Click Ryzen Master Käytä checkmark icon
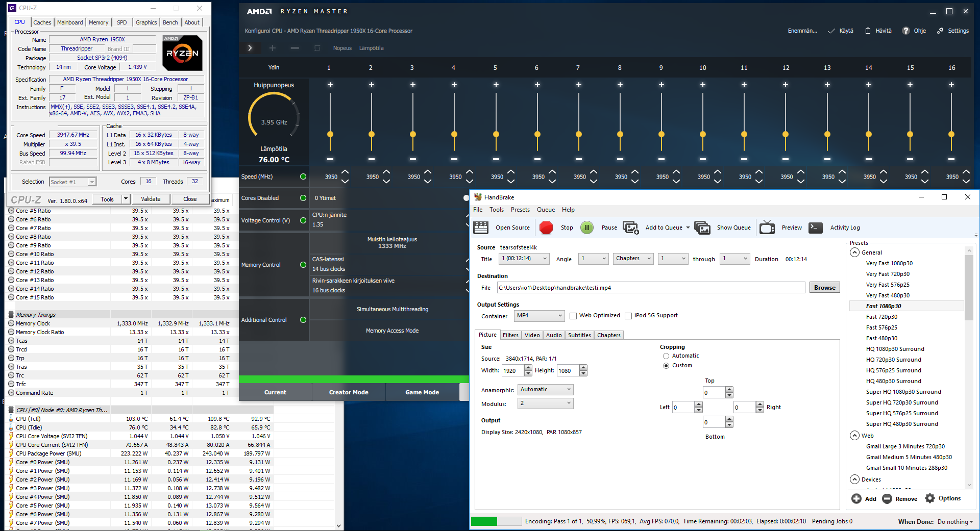The height and width of the screenshot is (531, 980). (831, 31)
